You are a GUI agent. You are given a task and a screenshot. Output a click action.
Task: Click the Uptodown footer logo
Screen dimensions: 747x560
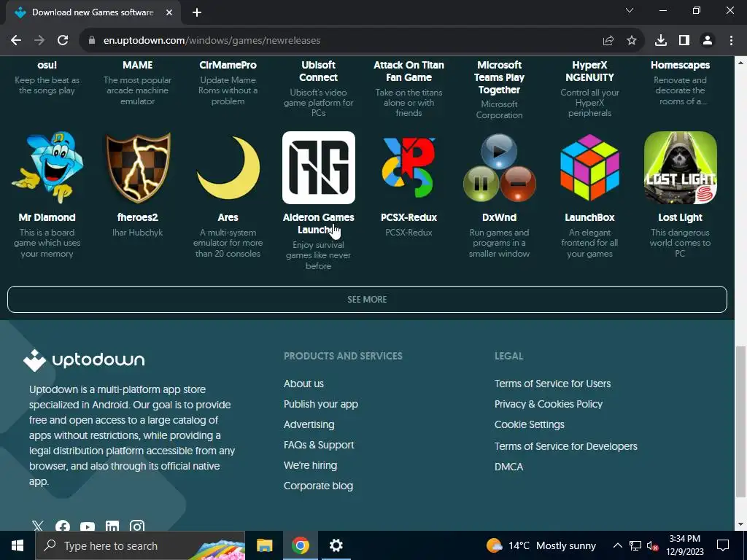[x=84, y=360]
